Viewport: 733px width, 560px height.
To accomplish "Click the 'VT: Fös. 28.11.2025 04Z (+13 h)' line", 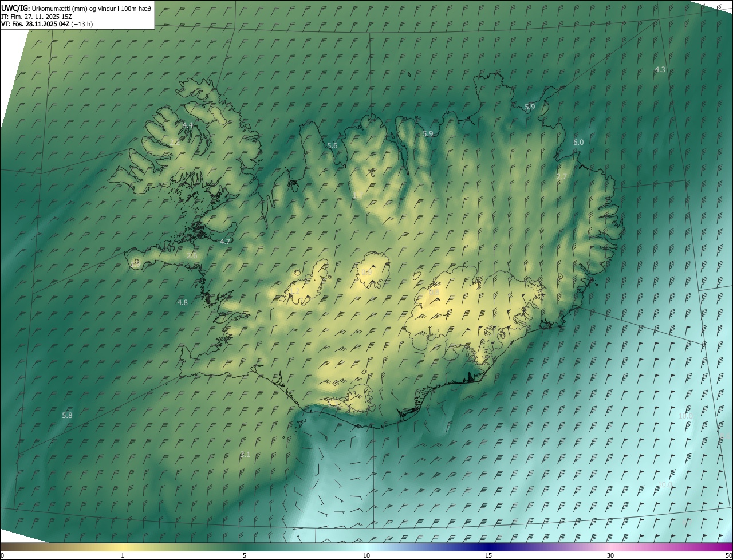I will tap(47, 24).
